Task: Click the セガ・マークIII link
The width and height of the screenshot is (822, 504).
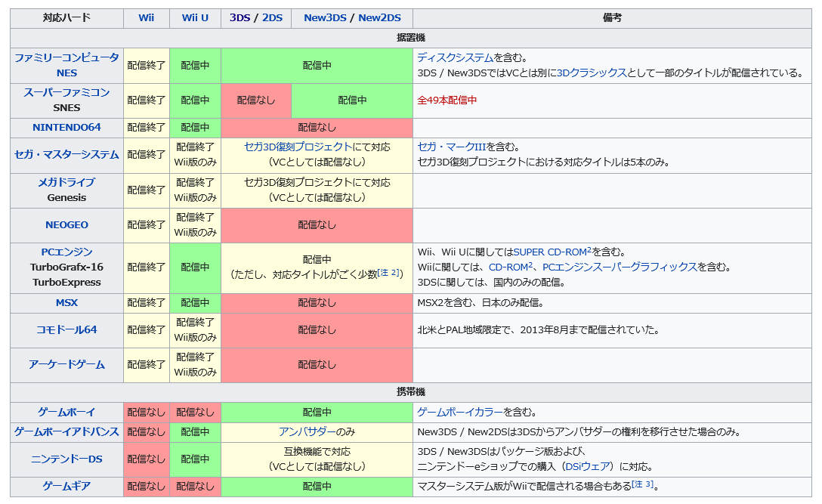Action: click(x=452, y=147)
